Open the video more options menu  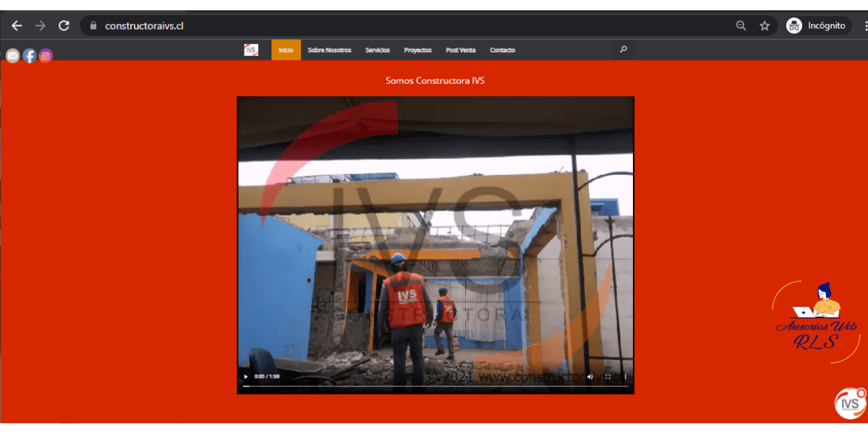626,376
